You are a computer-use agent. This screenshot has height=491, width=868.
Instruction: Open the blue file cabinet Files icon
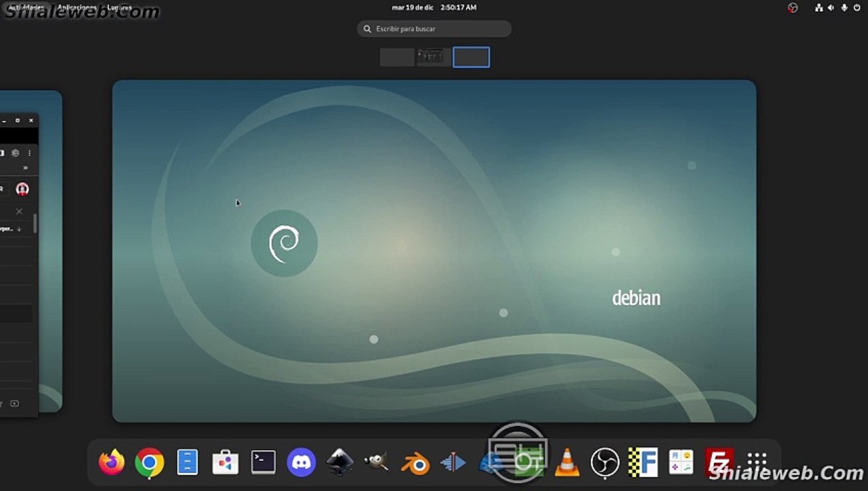click(187, 462)
